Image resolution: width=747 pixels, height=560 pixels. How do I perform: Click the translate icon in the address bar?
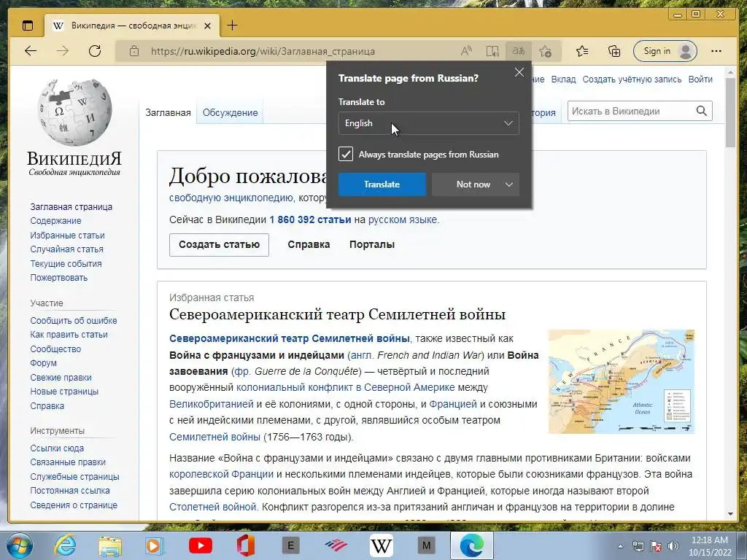(x=519, y=51)
